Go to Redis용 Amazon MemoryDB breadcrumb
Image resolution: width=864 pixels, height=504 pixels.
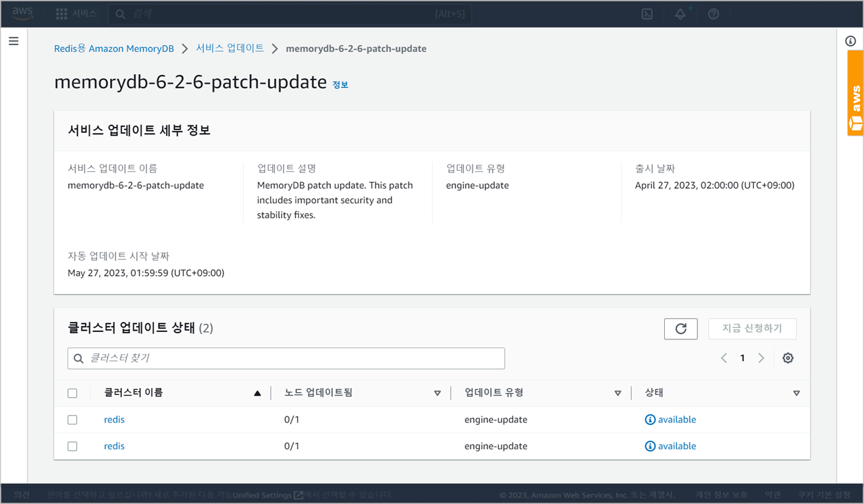point(114,49)
